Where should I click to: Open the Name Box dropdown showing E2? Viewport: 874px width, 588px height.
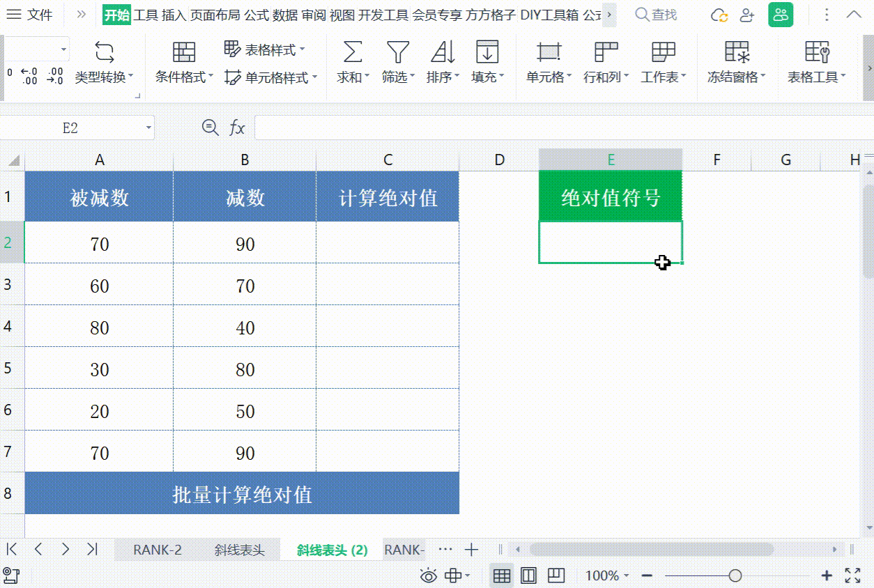(x=148, y=127)
